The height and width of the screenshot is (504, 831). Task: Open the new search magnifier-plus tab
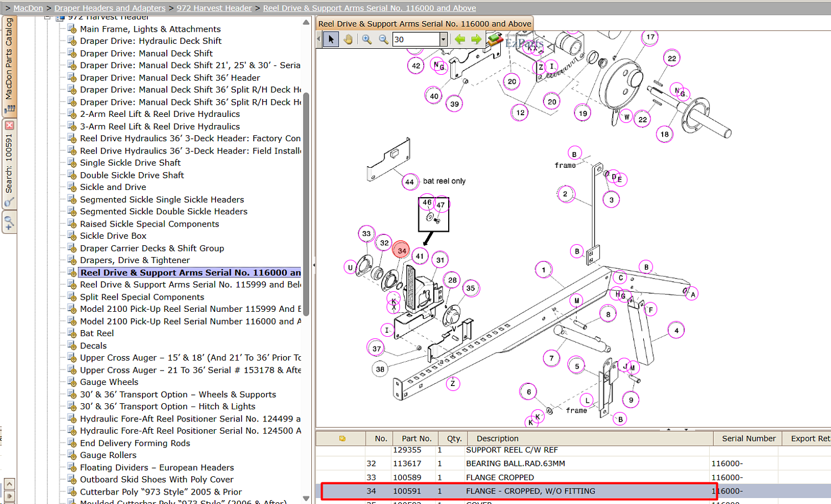tap(9, 223)
